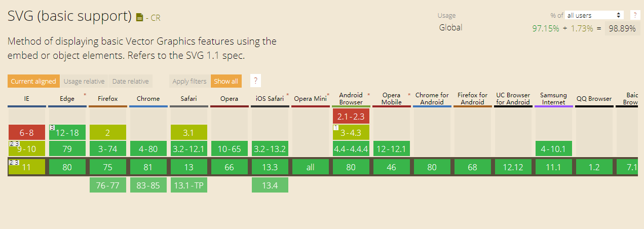
Task: Expand Android Browser 2.1-2.3 cell details
Action: (351, 117)
